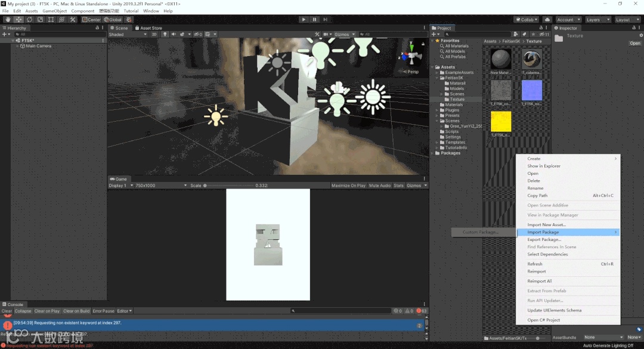Toggle Maximize On Play
644x349 pixels.
[348, 186]
